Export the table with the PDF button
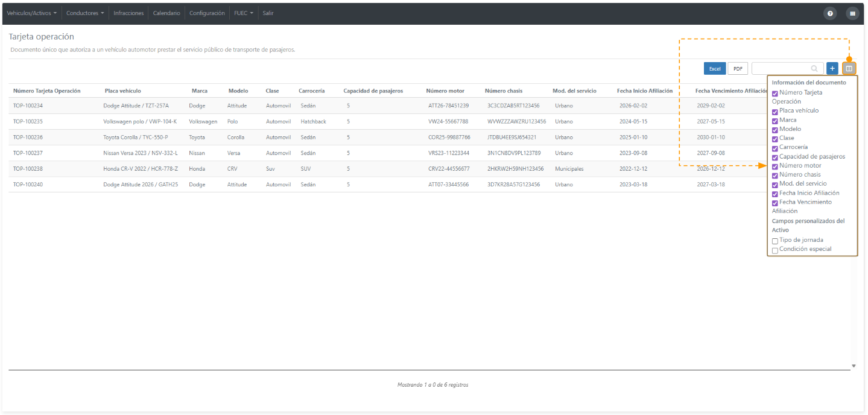 [x=737, y=69]
